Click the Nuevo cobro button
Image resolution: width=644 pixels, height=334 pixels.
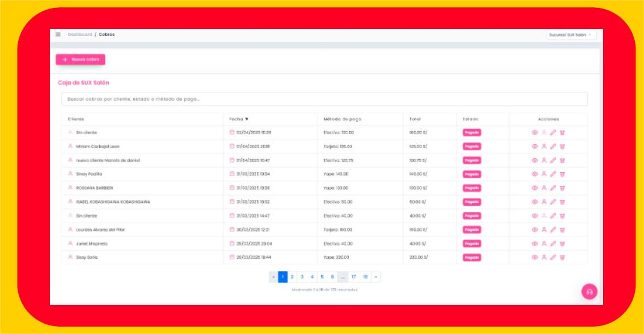pyautogui.click(x=80, y=59)
